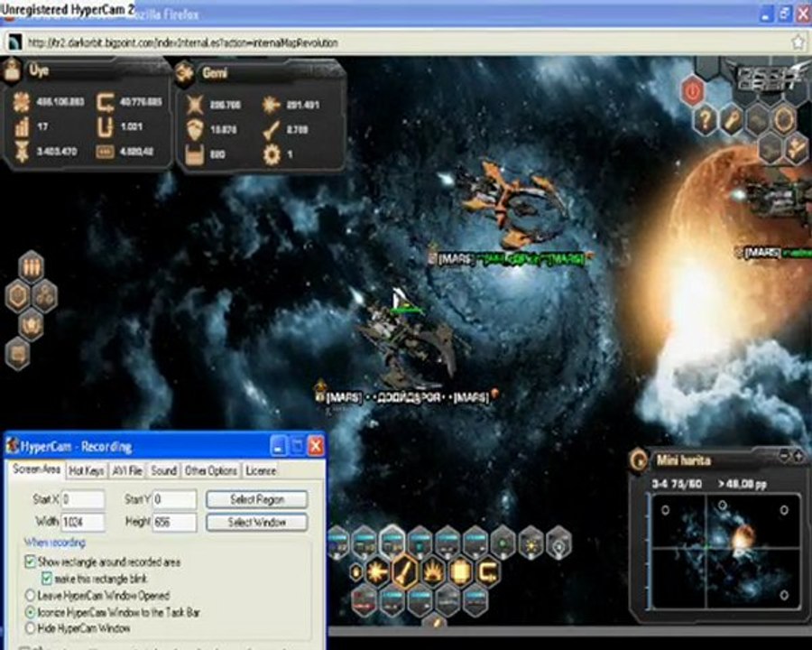Click the Start X input field
The width and height of the screenshot is (812, 650).
(x=83, y=499)
